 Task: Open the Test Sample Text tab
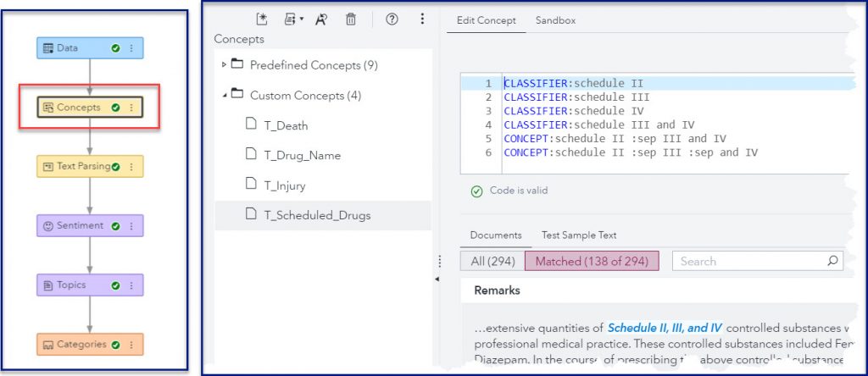pos(578,235)
